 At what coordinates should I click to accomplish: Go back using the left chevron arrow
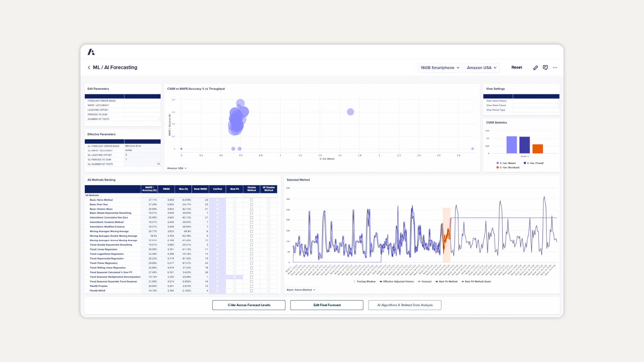(x=89, y=67)
